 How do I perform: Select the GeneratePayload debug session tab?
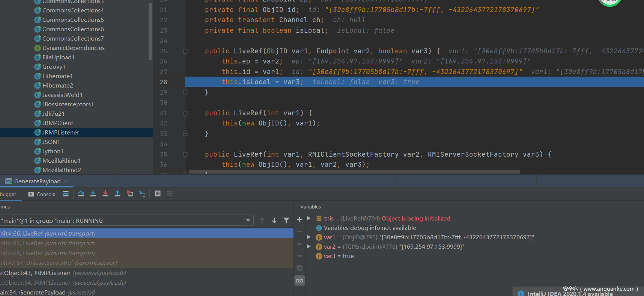pyautogui.click(x=37, y=181)
